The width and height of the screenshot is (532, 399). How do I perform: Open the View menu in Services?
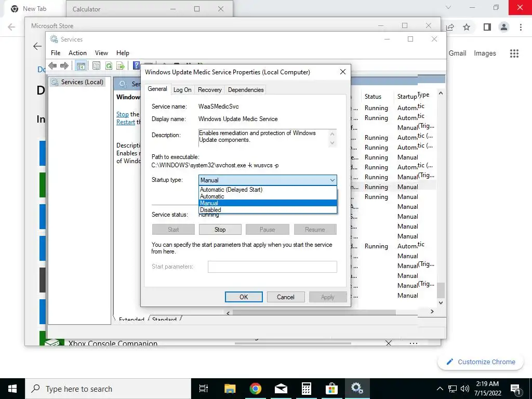point(101,53)
